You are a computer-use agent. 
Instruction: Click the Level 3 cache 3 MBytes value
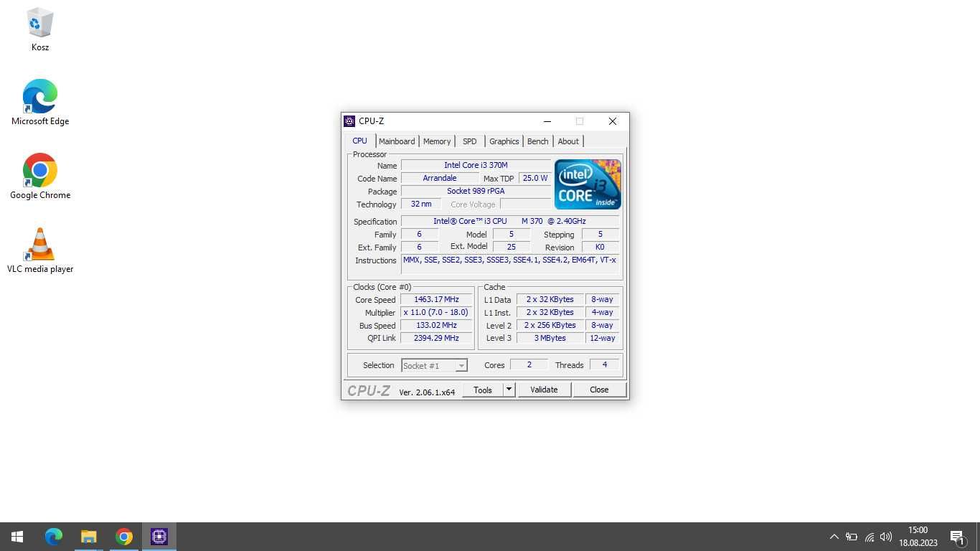point(550,338)
